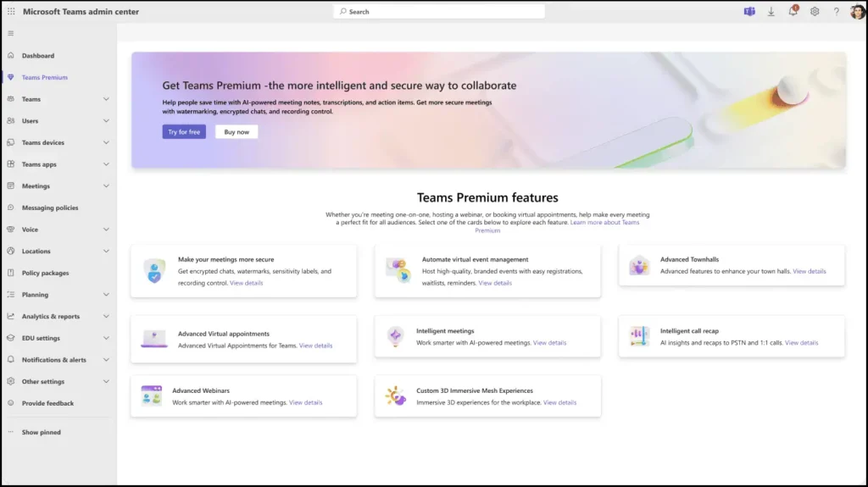Expand the Teams devices chevron
Screen dimensions: 868x487
106,142
